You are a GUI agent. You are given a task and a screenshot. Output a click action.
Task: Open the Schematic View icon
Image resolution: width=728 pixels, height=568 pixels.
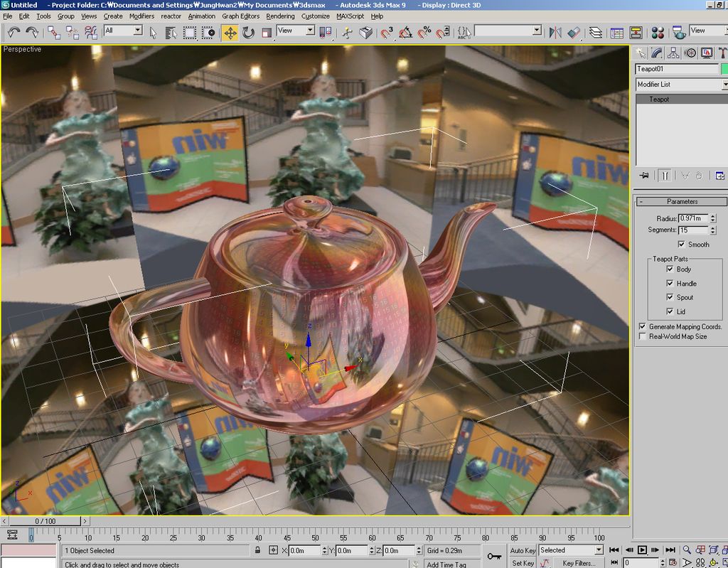(x=636, y=32)
